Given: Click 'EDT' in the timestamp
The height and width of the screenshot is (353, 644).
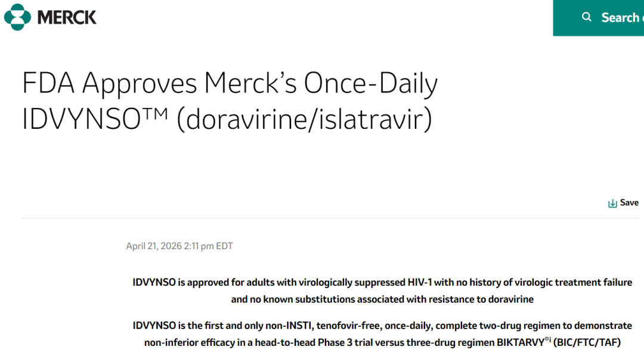Looking at the screenshot, I should [224, 246].
